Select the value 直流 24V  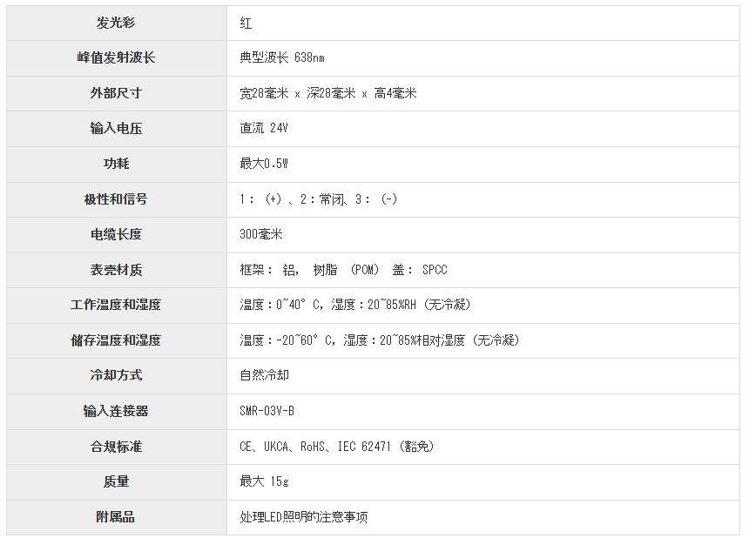[x=264, y=128]
